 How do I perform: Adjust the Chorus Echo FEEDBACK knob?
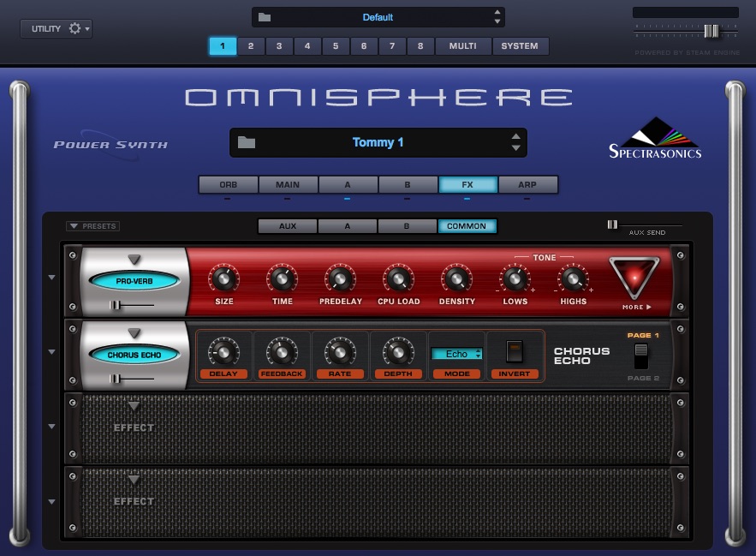pyautogui.click(x=282, y=352)
